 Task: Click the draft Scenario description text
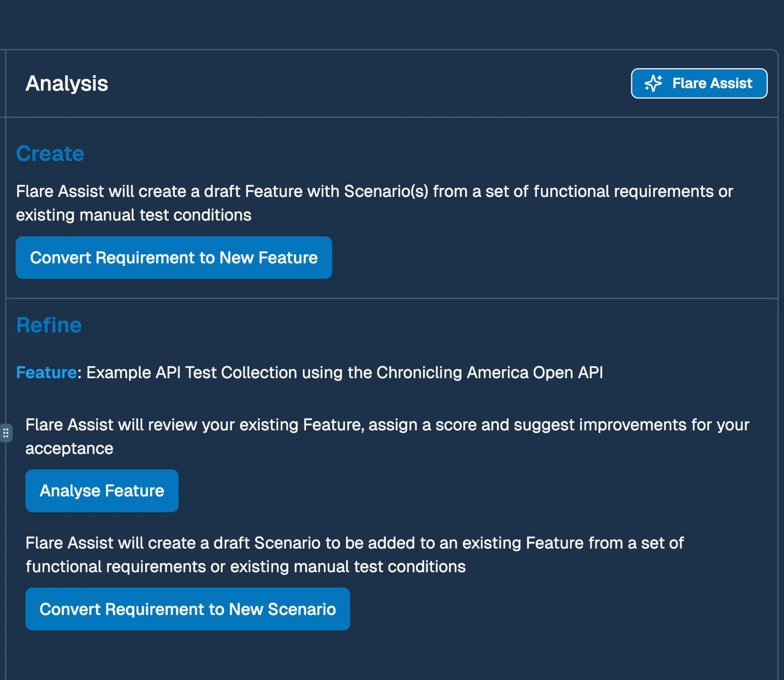click(354, 543)
